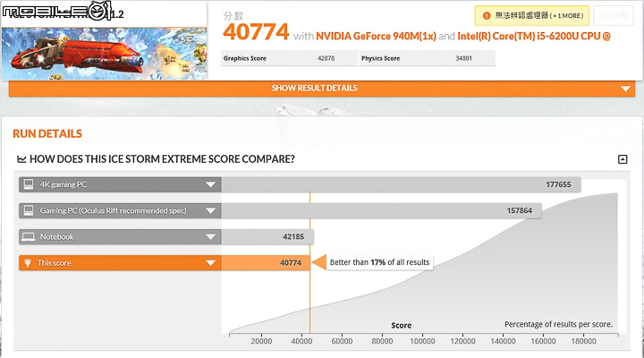Click the faded button beside the warning
Viewport: 644px width, 358px height.
coord(614,15)
